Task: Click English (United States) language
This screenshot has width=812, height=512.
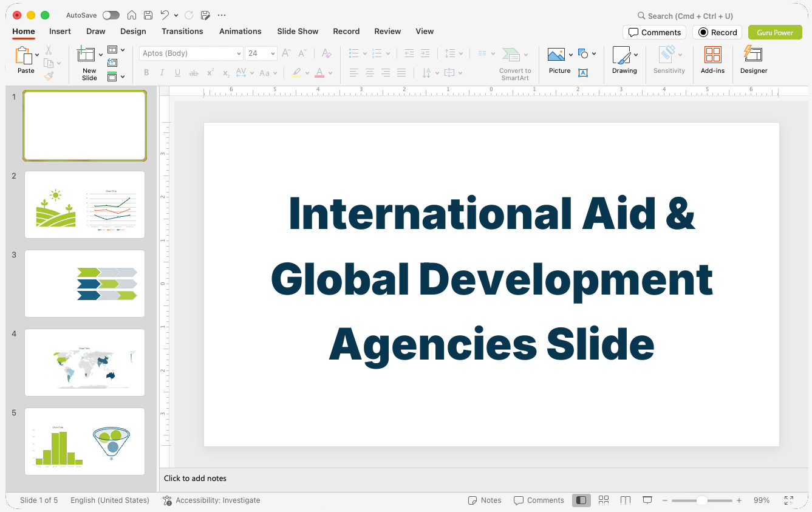Action: click(x=110, y=500)
